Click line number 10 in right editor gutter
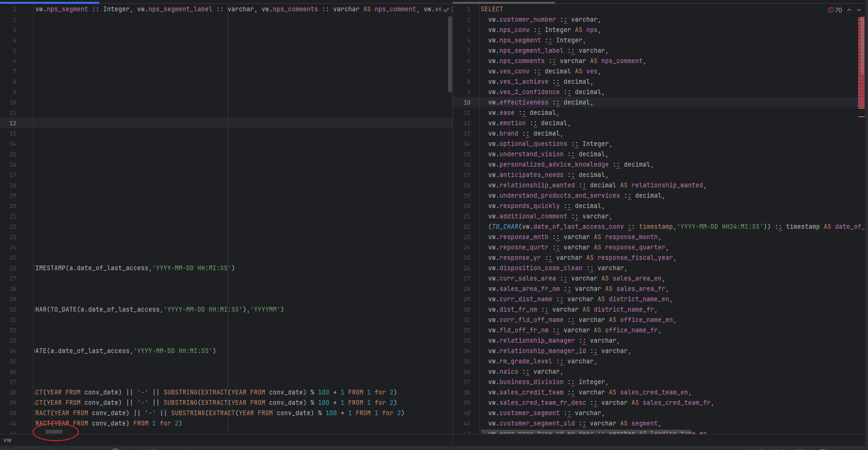The height and width of the screenshot is (450, 868). [467, 103]
